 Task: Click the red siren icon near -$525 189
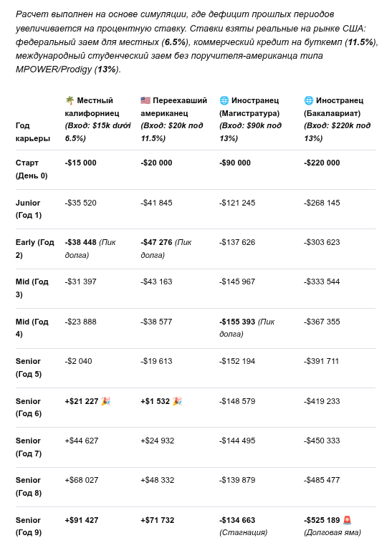point(347,520)
